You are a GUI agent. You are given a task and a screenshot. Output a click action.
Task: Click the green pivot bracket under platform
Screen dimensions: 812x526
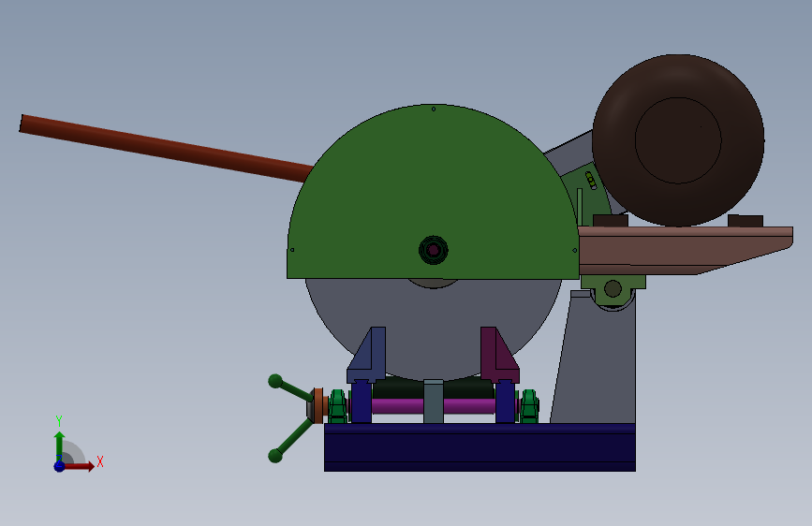(613, 289)
